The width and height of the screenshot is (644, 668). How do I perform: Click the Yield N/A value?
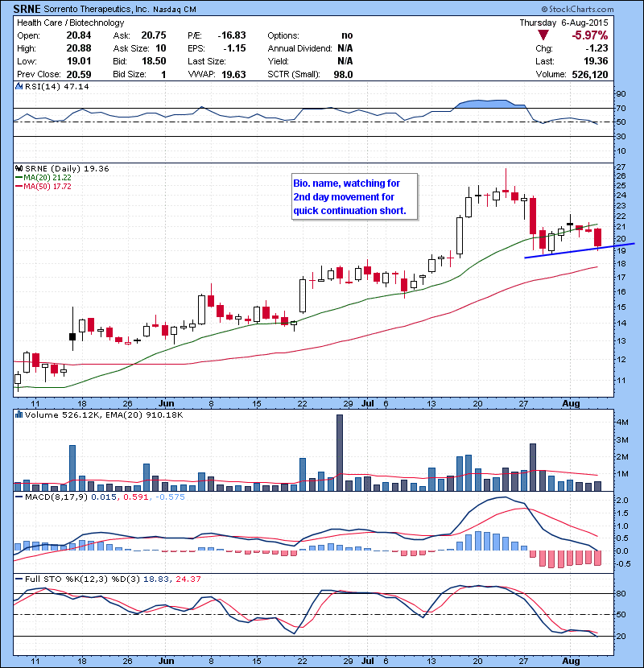tap(345, 61)
